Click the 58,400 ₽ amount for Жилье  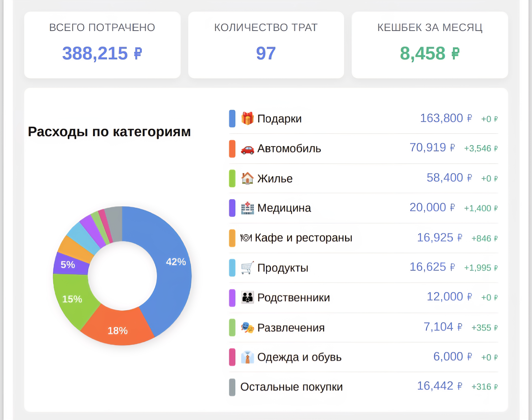(449, 178)
